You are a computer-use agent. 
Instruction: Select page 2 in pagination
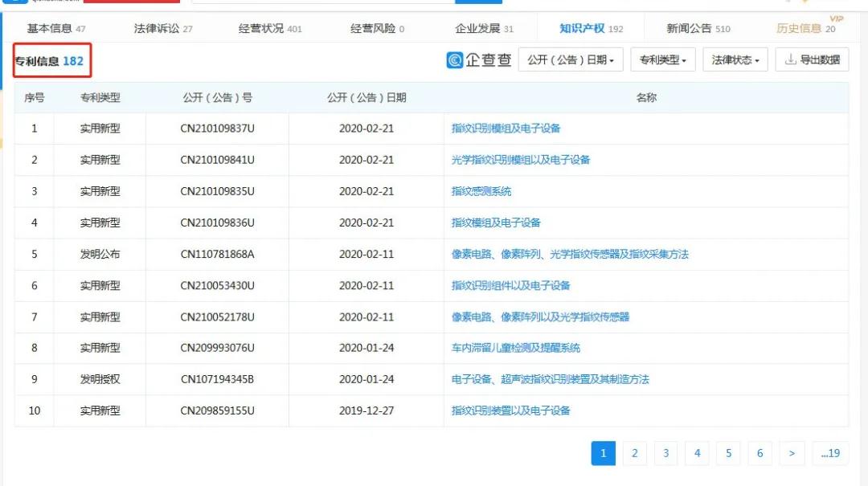634,453
